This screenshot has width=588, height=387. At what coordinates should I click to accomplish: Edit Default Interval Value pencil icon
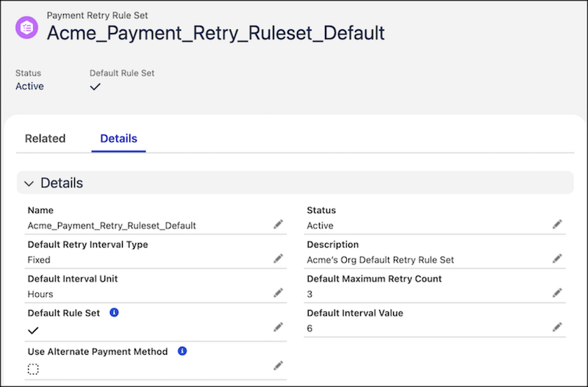557,327
